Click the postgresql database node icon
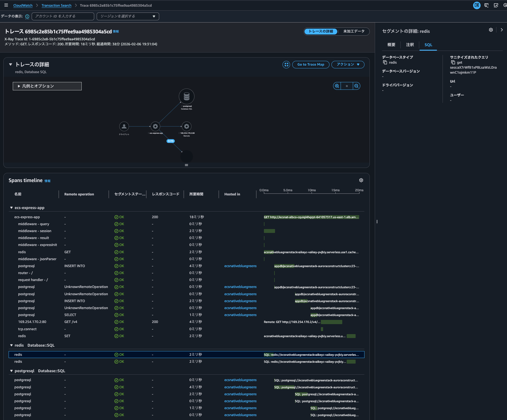507x420 pixels. tap(186, 96)
